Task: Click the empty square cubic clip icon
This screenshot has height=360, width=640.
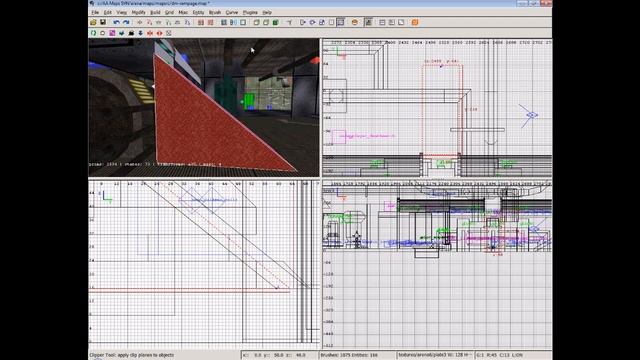Action: (x=243, y=22)
